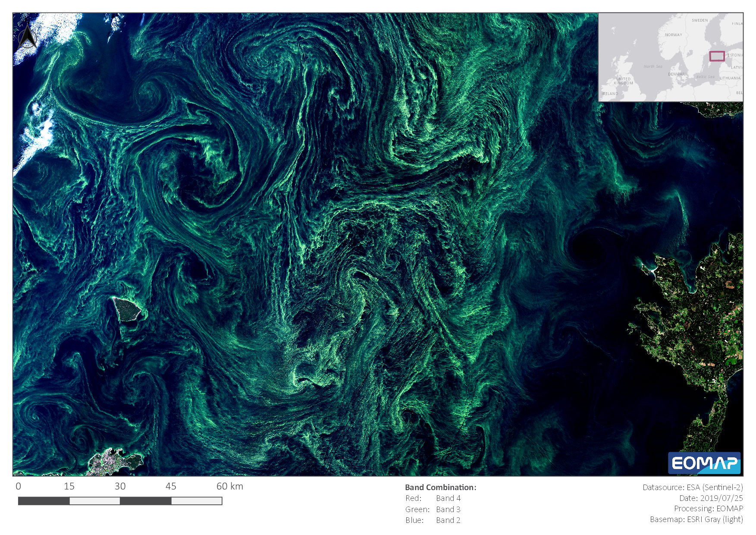Screen dimensions: 756x535
Task: Click the small island in the algae bloom
Action: (127, 309)
